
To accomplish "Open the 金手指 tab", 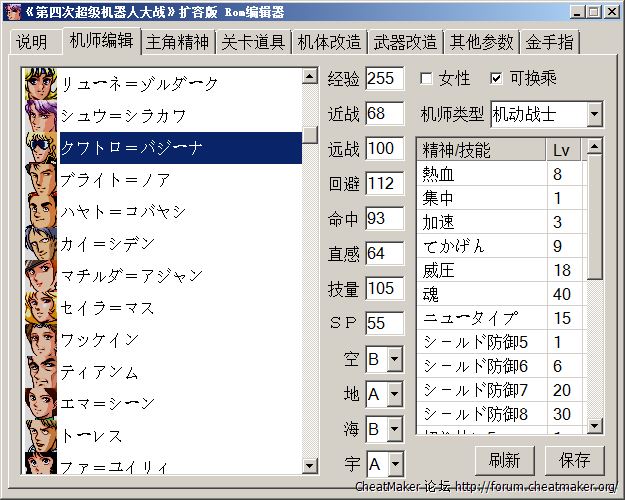I will coord(549,42).
